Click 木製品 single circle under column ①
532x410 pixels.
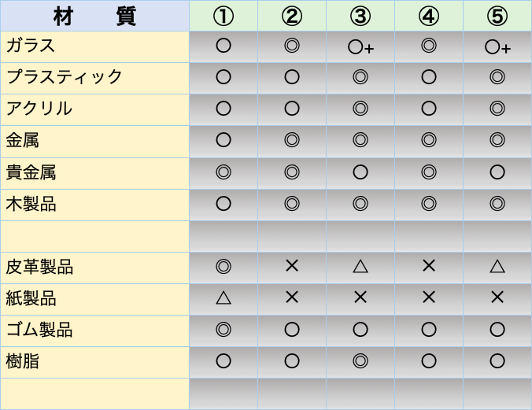pyautogui.click(x=224, y=204)
